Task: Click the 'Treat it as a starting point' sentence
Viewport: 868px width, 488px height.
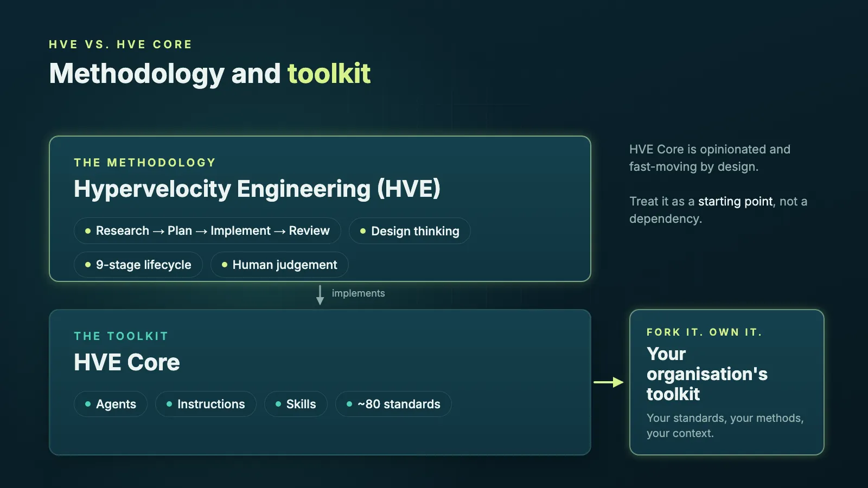Action: click(718, 210)
